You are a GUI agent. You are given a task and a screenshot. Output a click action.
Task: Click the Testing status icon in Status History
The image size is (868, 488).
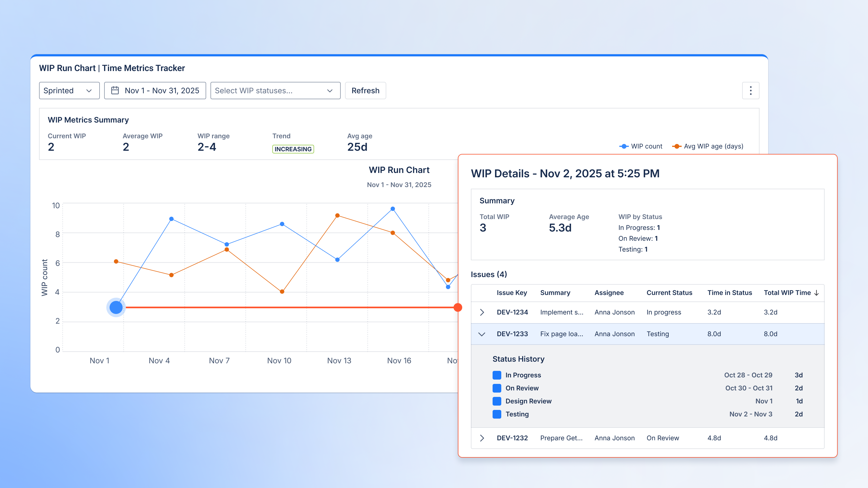pos(497,414)
